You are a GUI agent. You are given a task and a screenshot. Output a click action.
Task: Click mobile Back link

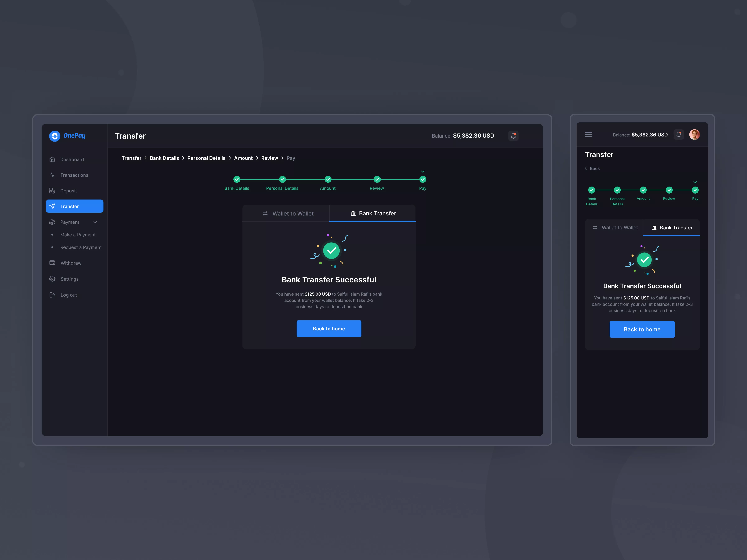pos(592,168)
